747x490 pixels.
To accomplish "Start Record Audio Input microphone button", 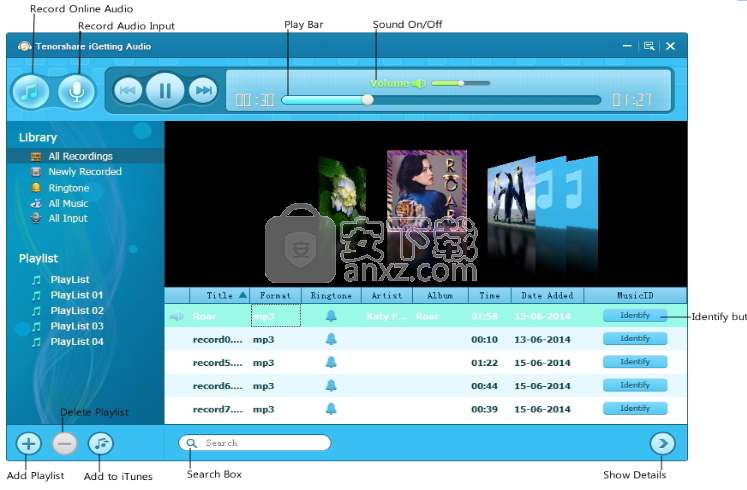I will (x=77, y=91).
